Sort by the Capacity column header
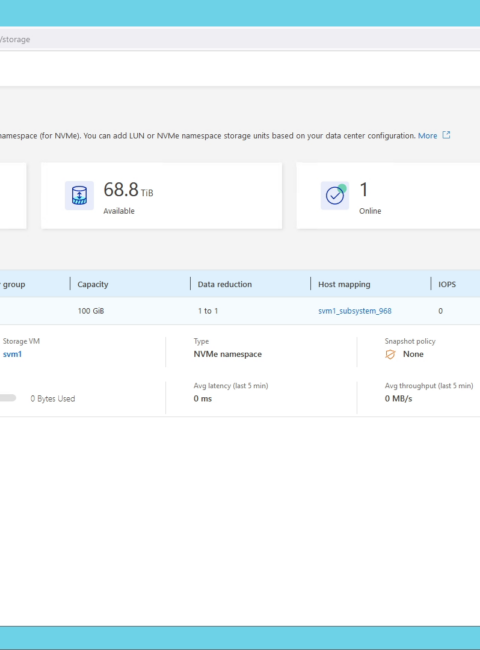The image size is (480, 650). pyautogui.click(x=93, y=284)
